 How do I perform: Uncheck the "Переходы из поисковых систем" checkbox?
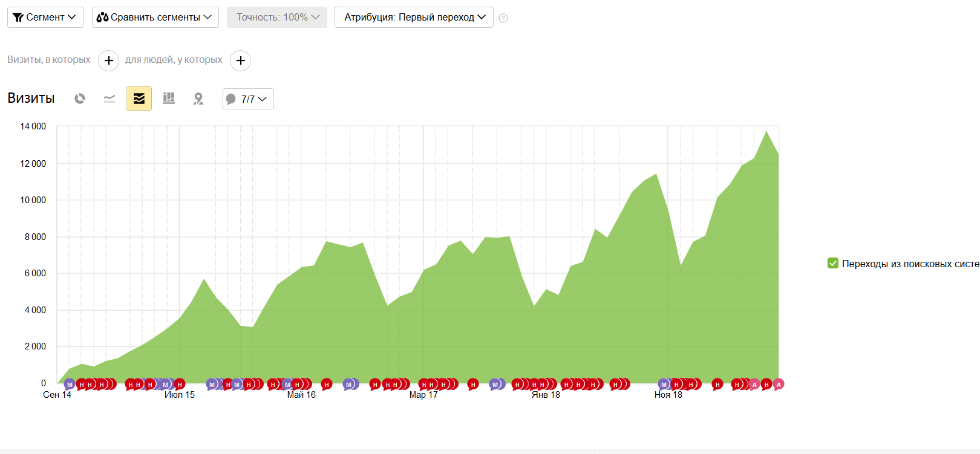(833, 263)
